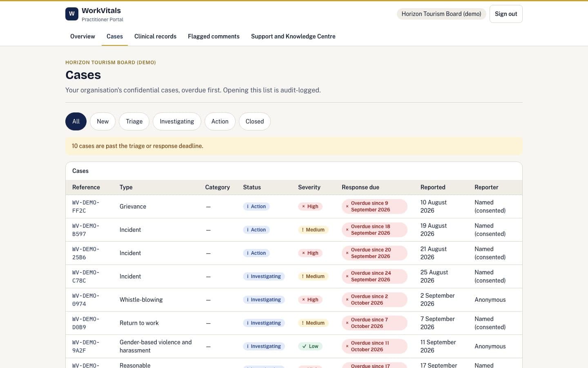Click Gender-based violence and harassment type cell
588x368 pixels.
tap(156, 346)
